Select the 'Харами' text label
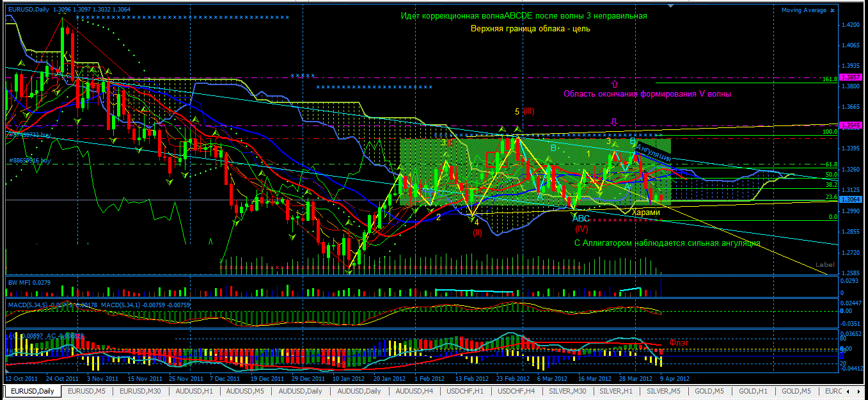This screenshot has height=400, width=868. [x=645, y=212]
